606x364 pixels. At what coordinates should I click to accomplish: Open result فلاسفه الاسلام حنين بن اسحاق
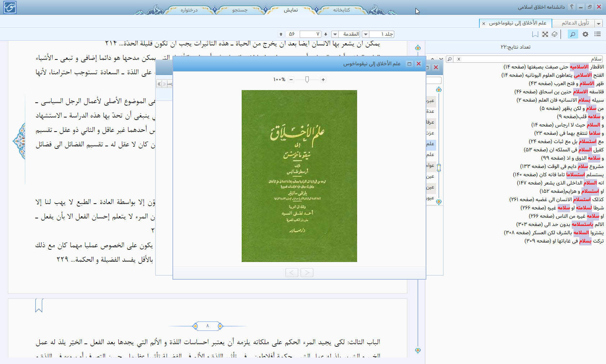559,92
